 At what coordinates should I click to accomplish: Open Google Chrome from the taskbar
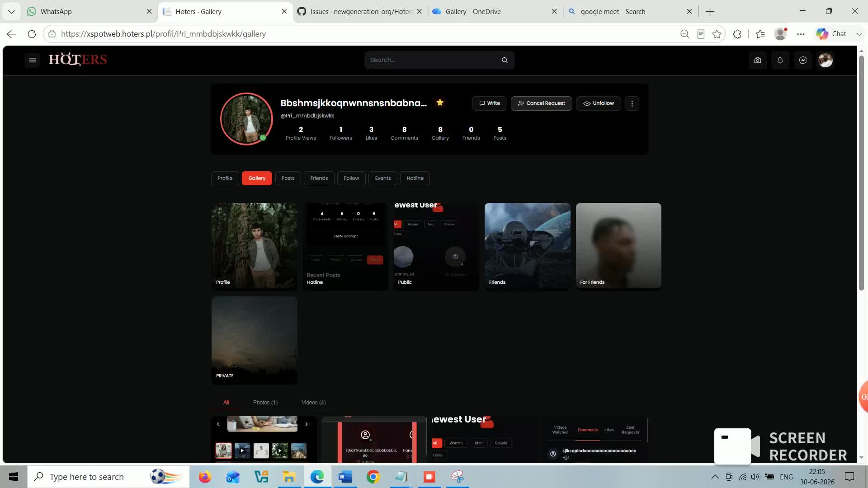[373, 477]
